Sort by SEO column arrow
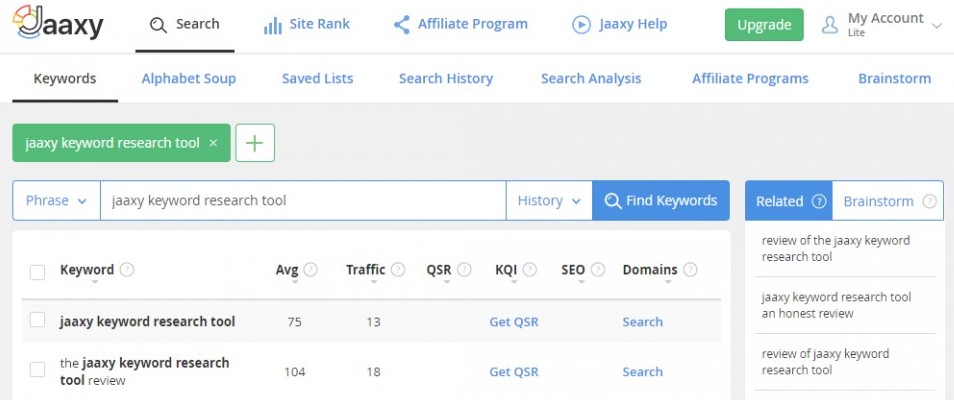954x400 pixels. (582, 282)
